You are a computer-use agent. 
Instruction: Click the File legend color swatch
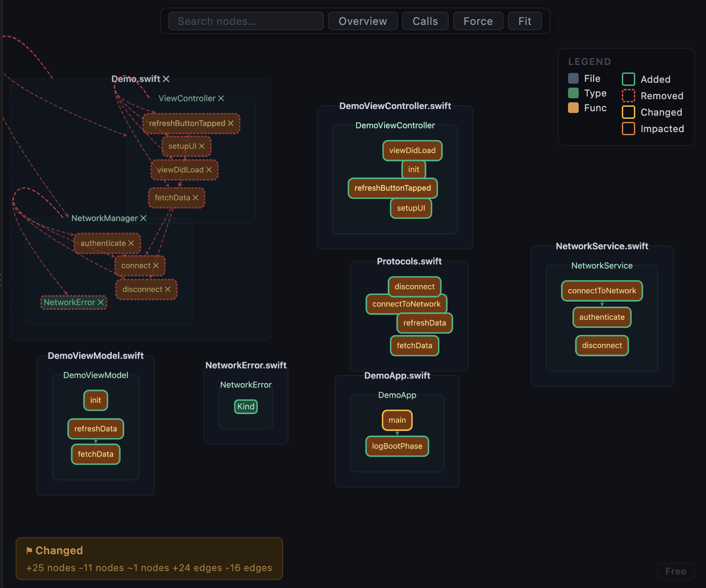(x=573, y=78)
